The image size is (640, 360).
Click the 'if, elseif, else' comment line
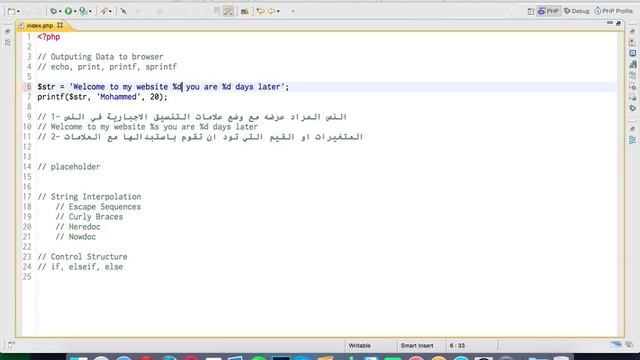click(80, 267)
